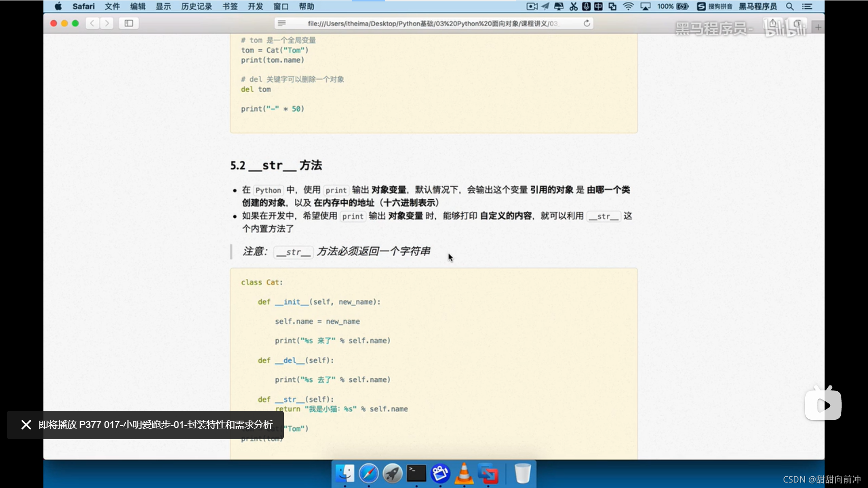This screenshot has height=488, width=868.
Task: Open Notification Center list icon
Action: pyautogui.click(x=807, y=6)
